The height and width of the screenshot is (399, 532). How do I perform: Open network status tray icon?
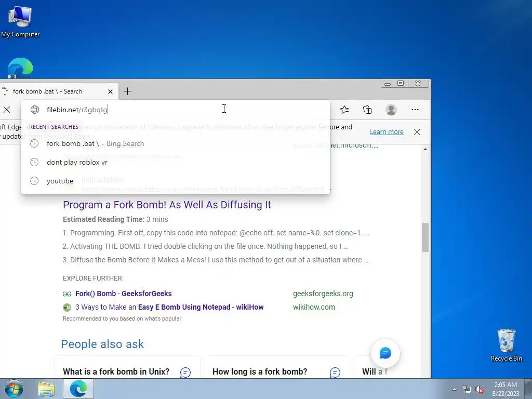click(x=467, y=389)
